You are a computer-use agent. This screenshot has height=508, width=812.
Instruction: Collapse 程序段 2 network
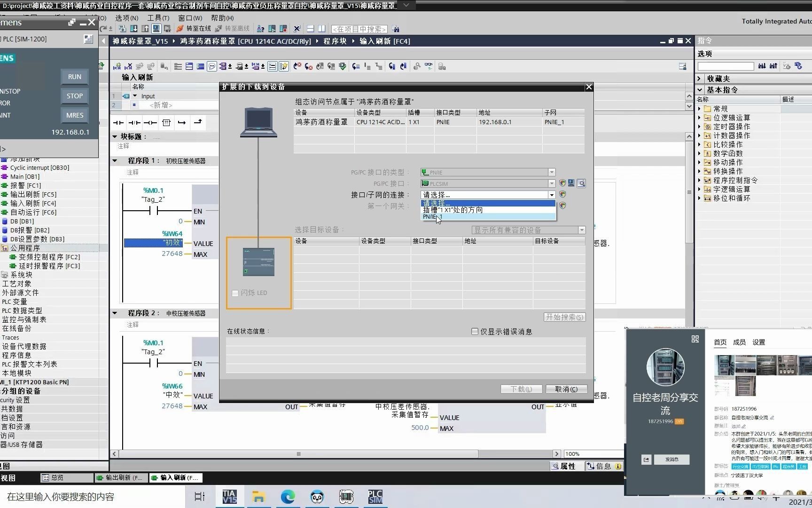point(115,313)
